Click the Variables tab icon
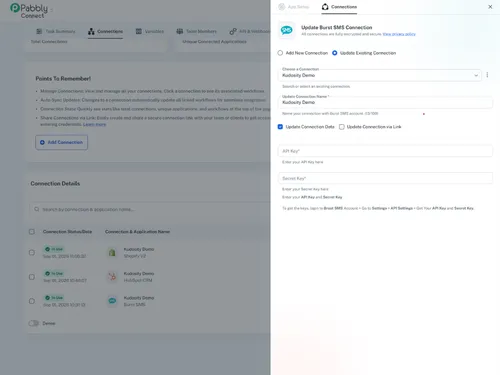This screenshot has height=375, width=500. [139, 31]
